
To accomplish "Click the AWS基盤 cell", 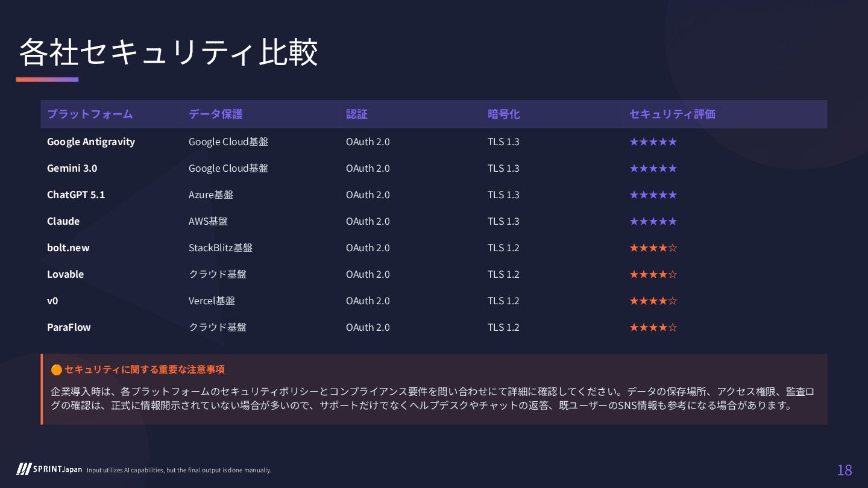I will 209,221.
